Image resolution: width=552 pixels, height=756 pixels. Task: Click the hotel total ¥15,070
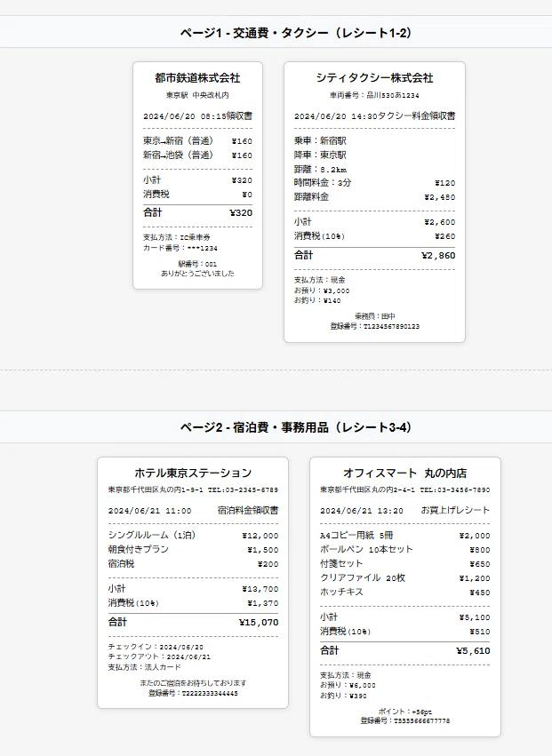coord(259,623)
